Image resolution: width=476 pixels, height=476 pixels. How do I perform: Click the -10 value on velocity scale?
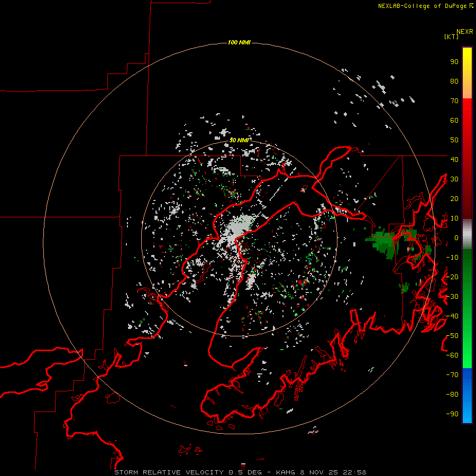(x=452, y=258)
